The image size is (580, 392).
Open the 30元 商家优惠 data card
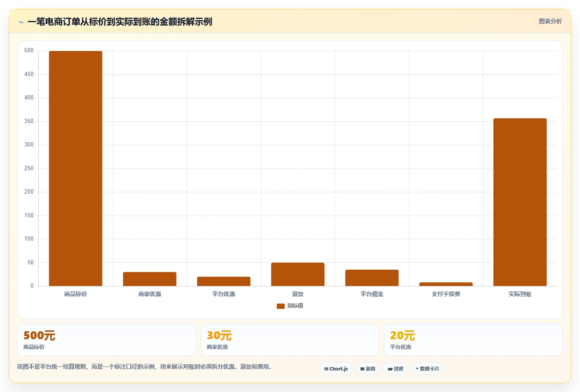[x=290, y=340]
